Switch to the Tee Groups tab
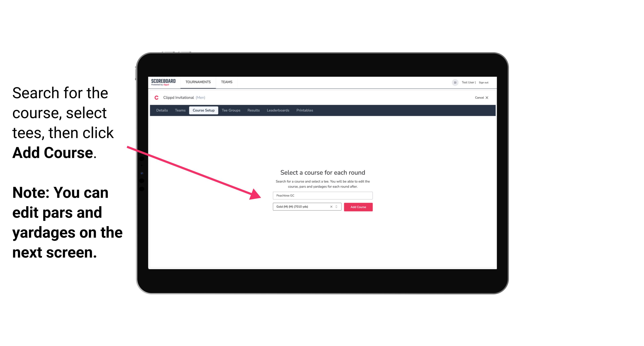 click(230, 110)
